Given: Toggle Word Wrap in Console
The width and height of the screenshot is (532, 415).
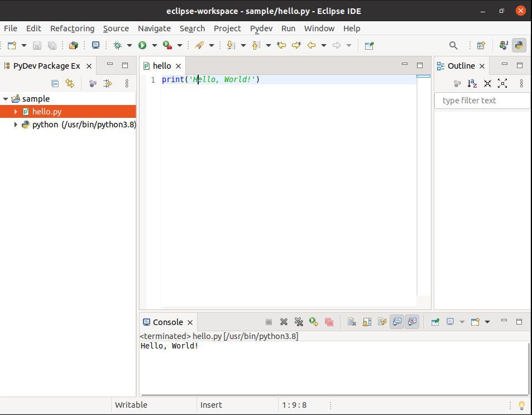Looking at the screenshot, I should click(382, 322).
